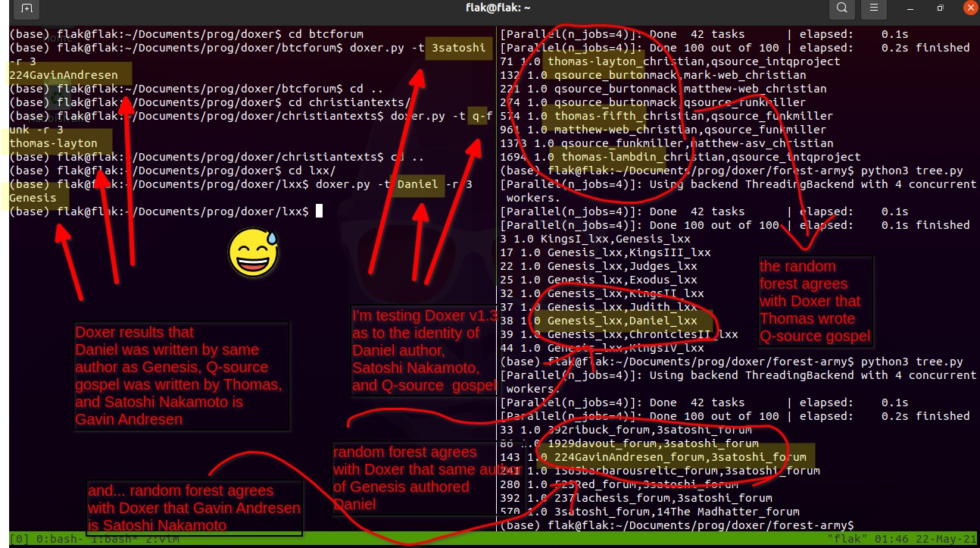Click row 71 thomas-layton_christian,qsource_intqproject
The height and width of the screenshot is (548, 980).
point(670,61)
